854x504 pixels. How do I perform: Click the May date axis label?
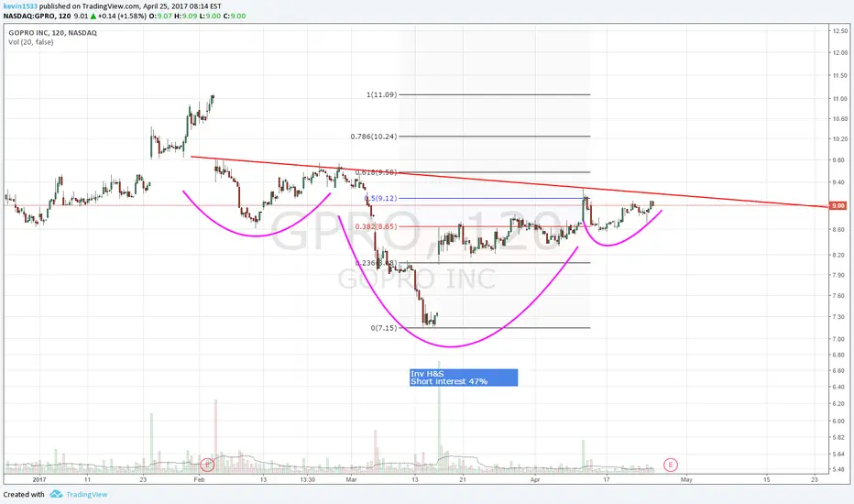[686, 480]
